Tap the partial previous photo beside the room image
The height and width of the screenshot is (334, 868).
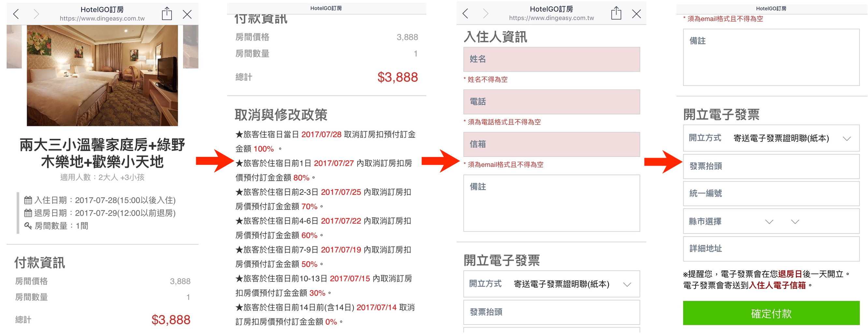pos(14,47)
